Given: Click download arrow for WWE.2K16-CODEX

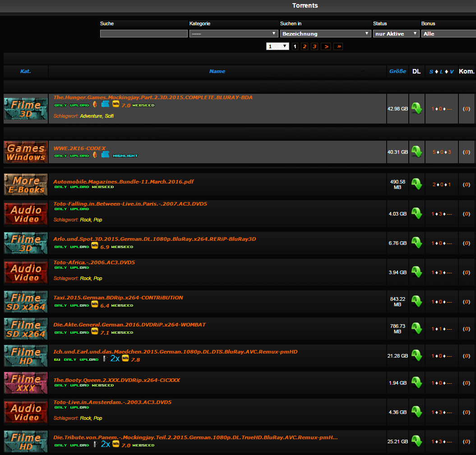Looking at the screenshot, I should pyautogui.click(x=416, y=152).
